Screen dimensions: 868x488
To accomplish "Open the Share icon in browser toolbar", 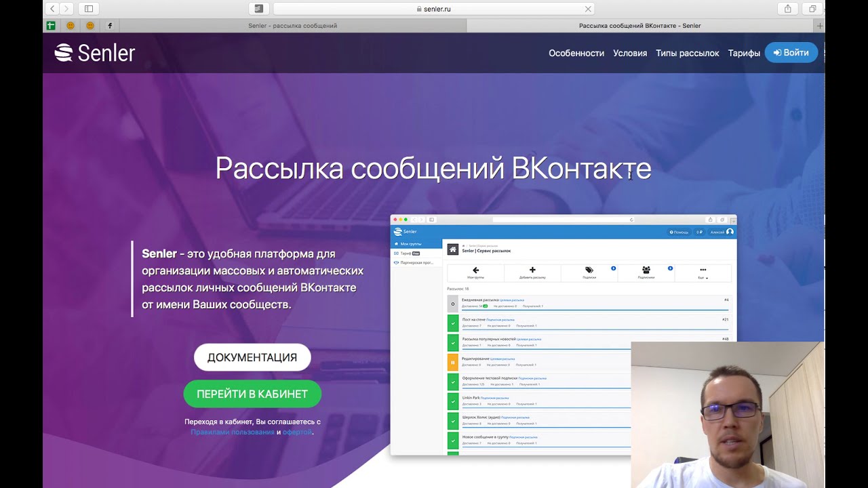I will [x=787, y=9].
